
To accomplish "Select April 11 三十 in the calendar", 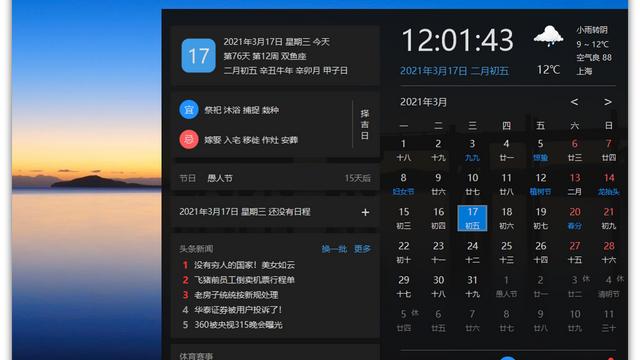I will (609, 320).
